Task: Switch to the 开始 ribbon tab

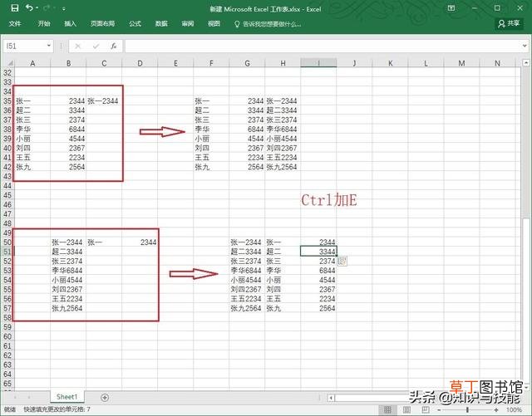Action: point(44,23)
